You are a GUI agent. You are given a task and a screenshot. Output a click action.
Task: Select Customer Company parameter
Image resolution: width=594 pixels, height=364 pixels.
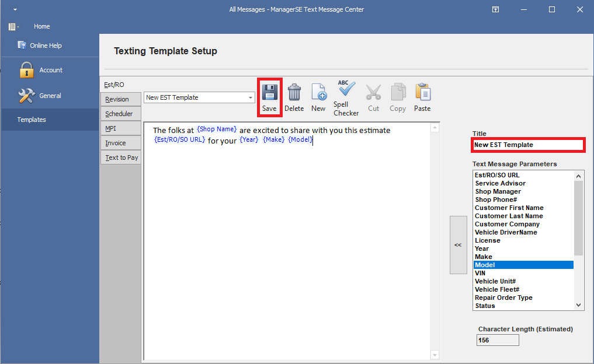(523, 224)
